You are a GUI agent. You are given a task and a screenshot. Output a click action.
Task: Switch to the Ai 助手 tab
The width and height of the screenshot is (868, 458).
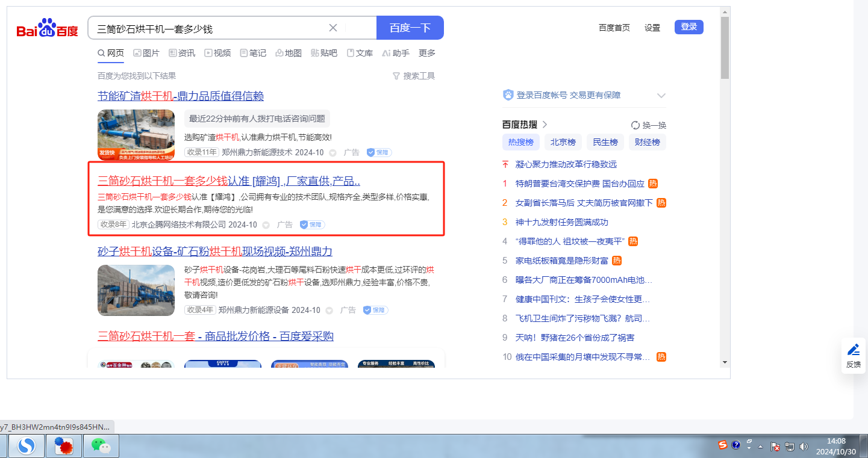pyautogui.click(x=396, y=53)
